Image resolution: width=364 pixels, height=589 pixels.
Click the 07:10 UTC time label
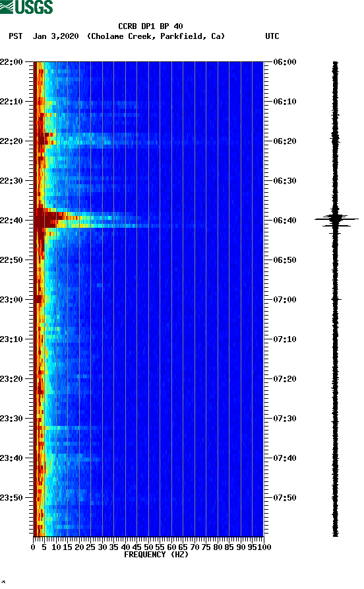[285, 339]
